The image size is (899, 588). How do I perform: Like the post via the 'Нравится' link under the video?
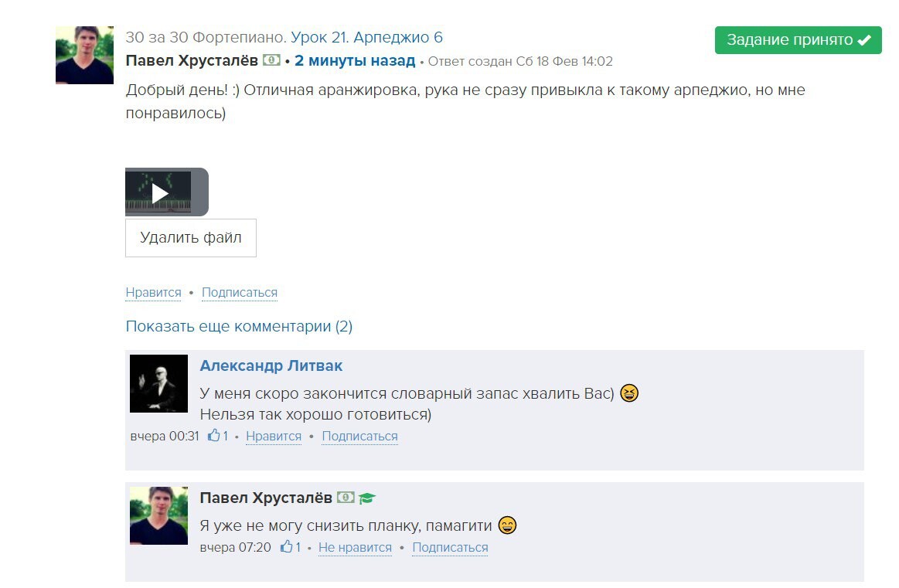154,292
